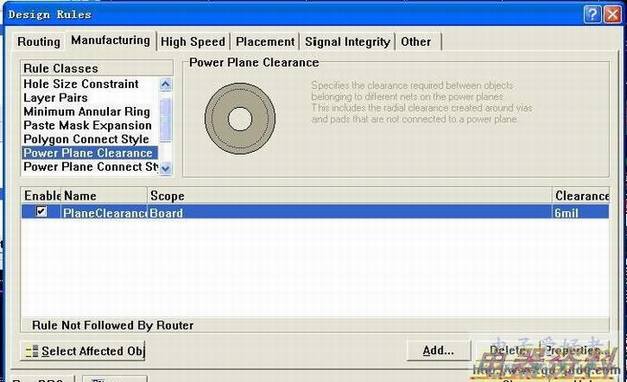
Task: Click the Rule Classes scroll-down arrow
Action: coord(166,168)
